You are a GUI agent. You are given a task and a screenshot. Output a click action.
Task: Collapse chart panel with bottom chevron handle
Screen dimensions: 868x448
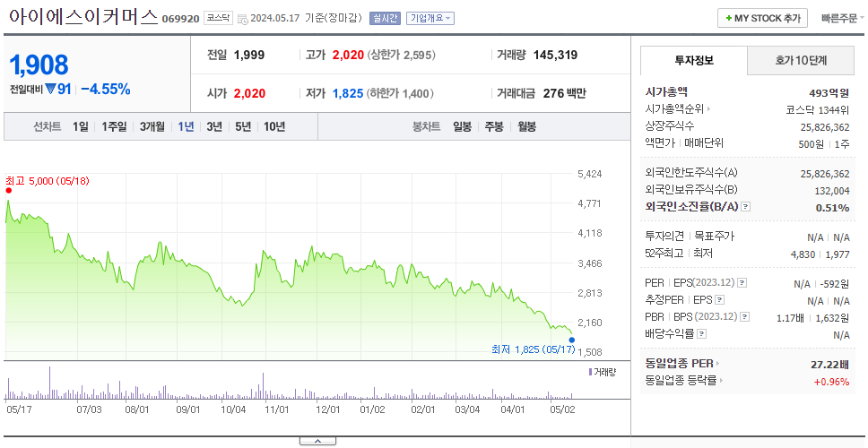pos(317,441)
